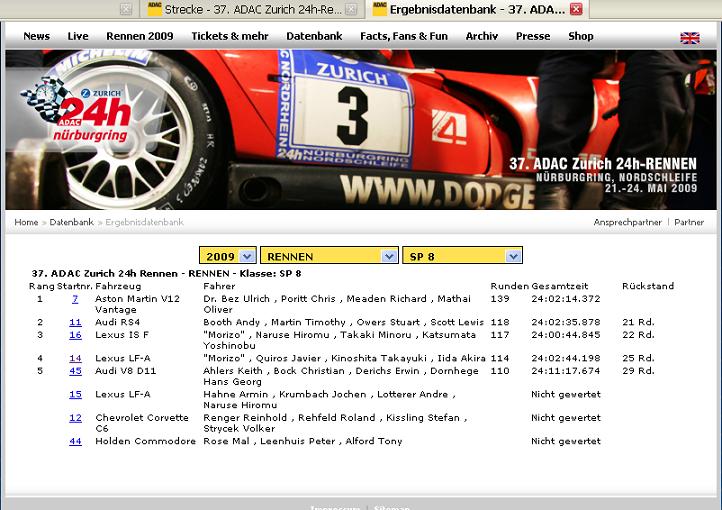Click the Lexus IS F cell

(x=122, y=335)
